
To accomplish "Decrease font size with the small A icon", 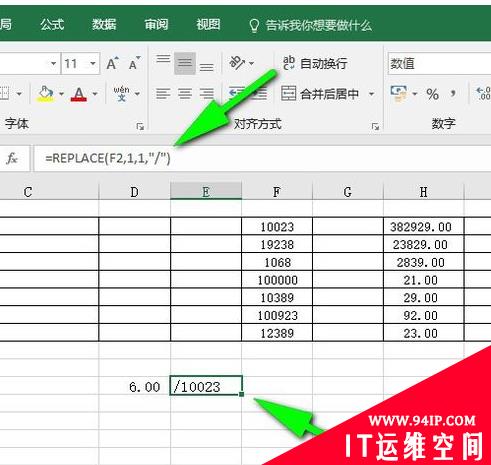I will pyautogui.click(x=134, y=63).
